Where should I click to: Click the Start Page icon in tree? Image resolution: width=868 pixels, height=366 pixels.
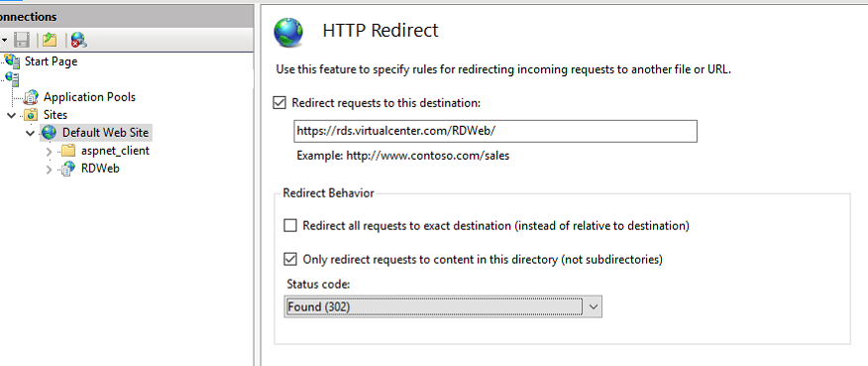pos(13,61)
